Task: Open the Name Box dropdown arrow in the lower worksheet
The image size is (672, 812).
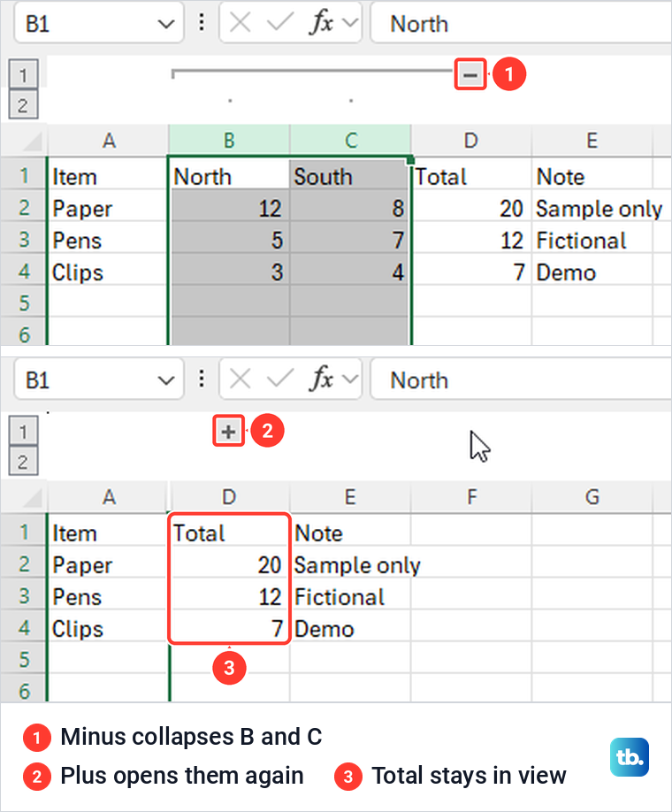Action: coord(165,380)
